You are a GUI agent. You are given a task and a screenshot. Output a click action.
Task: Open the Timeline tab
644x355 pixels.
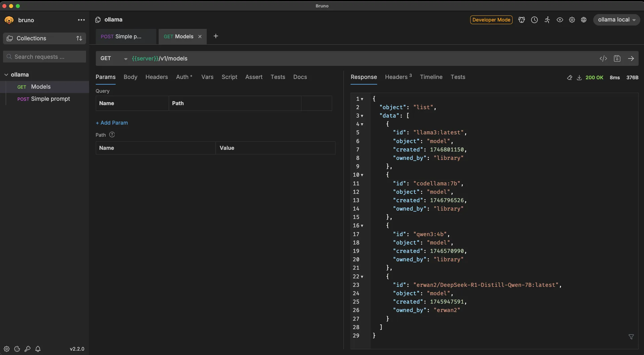click(x=431, y=77)
